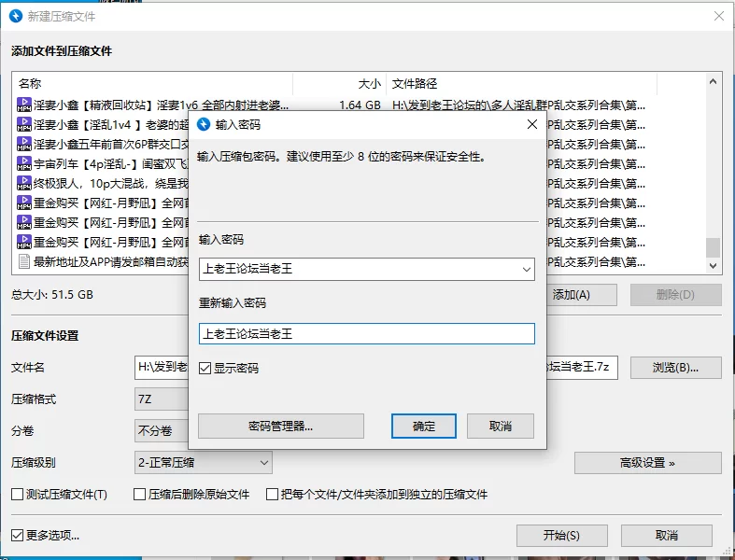
Task: Click the MP4 icon of the 宇宙列车 row
Action: (x=24, y=163)
